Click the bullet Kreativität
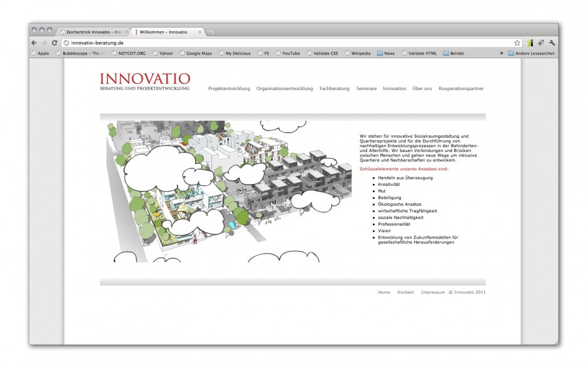This screenshot has height=368, width=588. click(389, 185)
